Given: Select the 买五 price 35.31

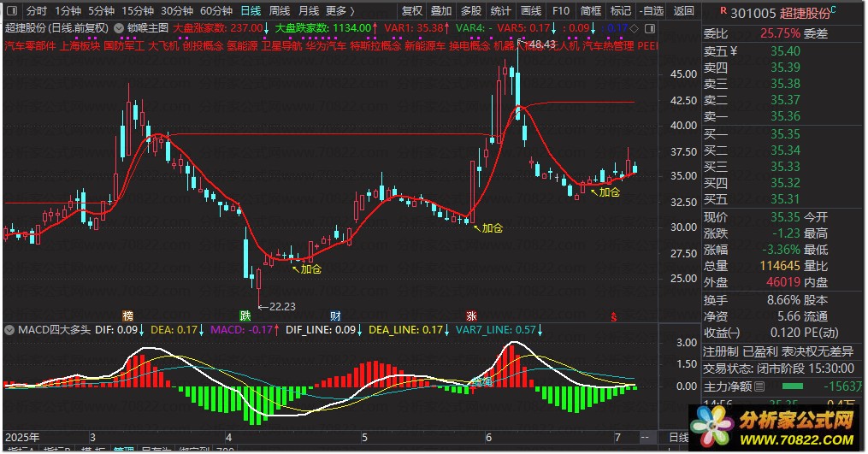Looking at the screenshot, I should tap(785, 199).
